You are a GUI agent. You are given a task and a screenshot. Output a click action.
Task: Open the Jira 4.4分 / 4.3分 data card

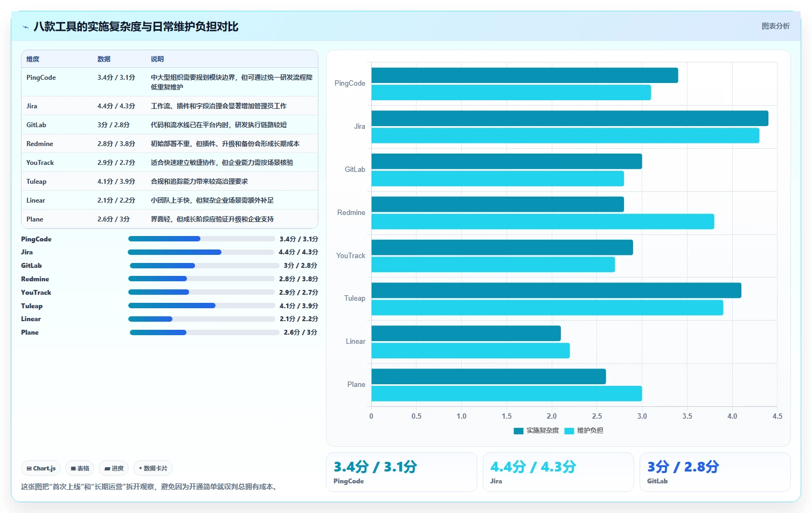coord(558,472)
